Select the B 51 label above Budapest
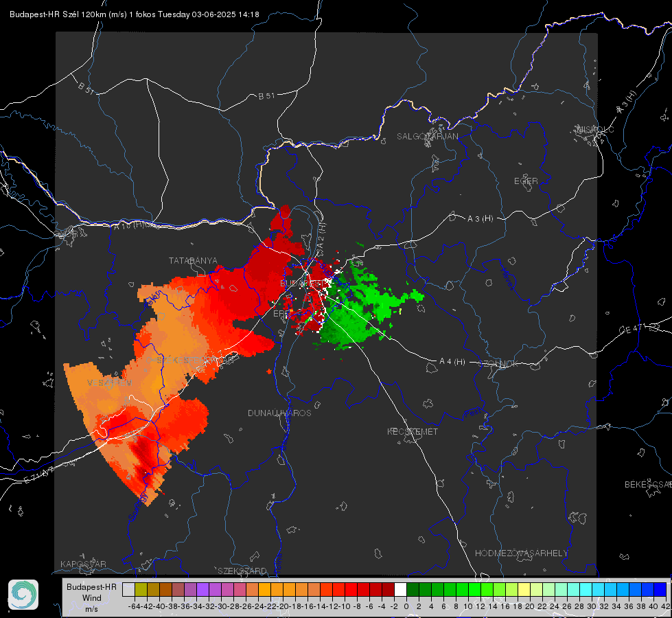672x618 pixels. (x=266, y=96)
